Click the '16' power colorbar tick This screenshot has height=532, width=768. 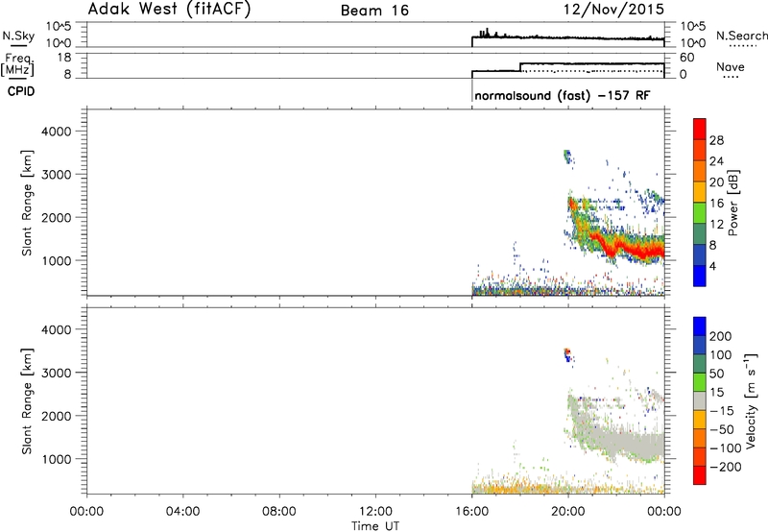tap(716, 204)
